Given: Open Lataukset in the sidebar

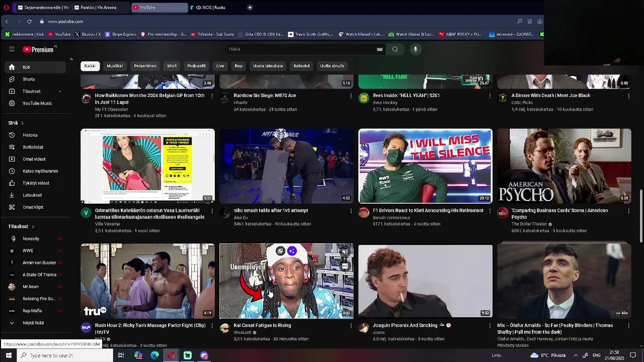Looking at the screenshot, I should click(x=35, y=195).
